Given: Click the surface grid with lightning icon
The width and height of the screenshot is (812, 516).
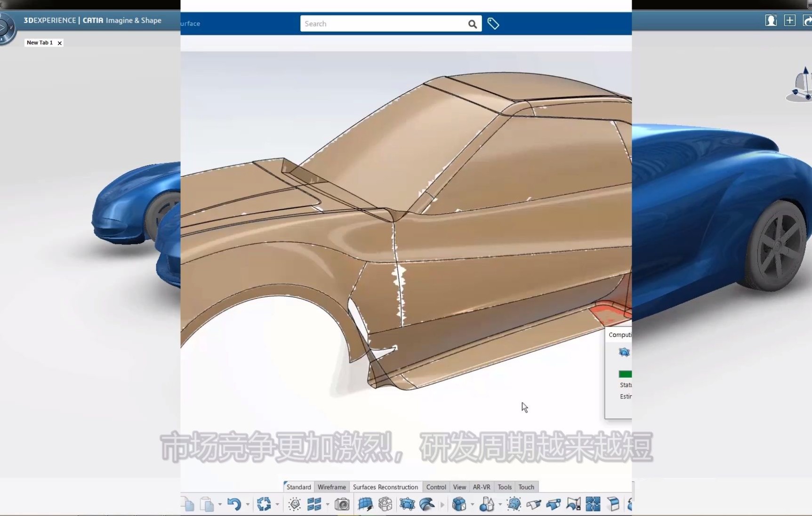Looking at the screenshot, I should pos(365,504).
